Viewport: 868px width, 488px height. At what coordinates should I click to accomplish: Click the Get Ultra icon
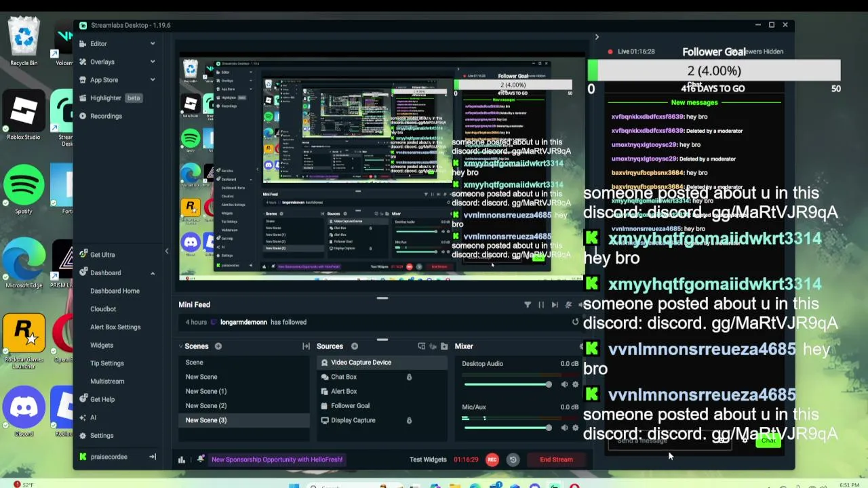click(83, 254)
